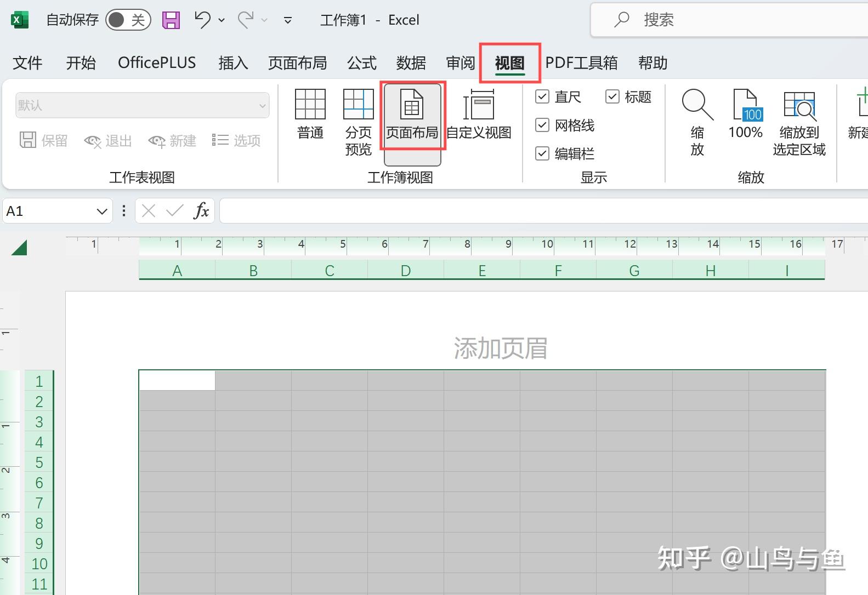Click the 选项 sheet view button

tap(236, 141)
